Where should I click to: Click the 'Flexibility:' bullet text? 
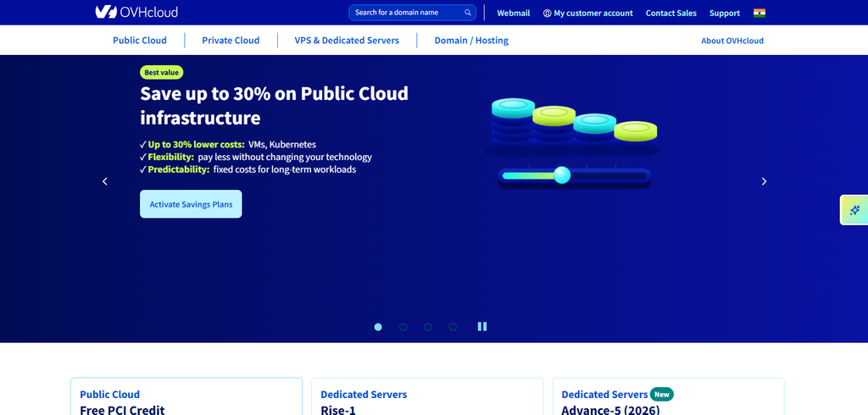point(171,158)
